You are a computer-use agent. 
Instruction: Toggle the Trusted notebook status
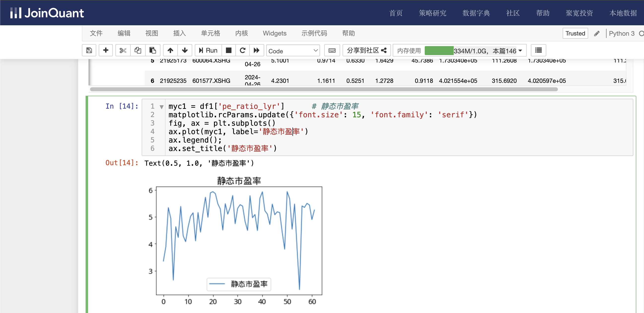coord(575,33)
